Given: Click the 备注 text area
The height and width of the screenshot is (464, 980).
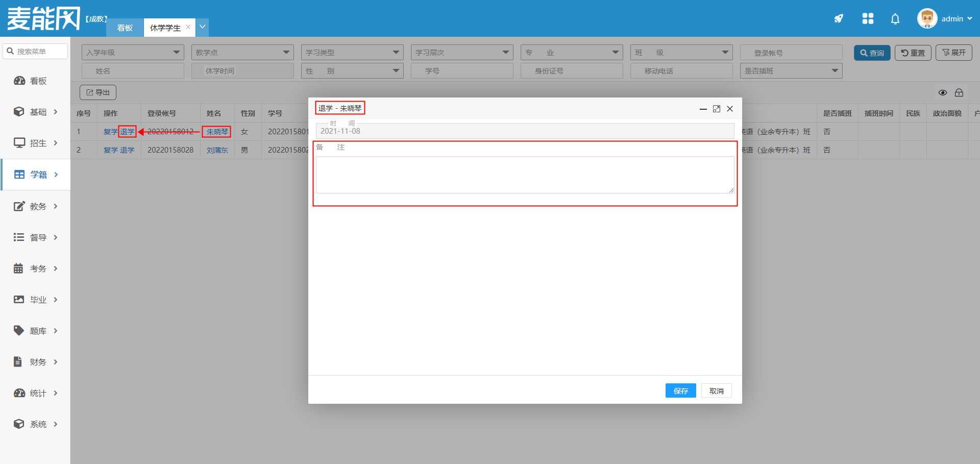Looking at the screenshot, I should [525, 175].
